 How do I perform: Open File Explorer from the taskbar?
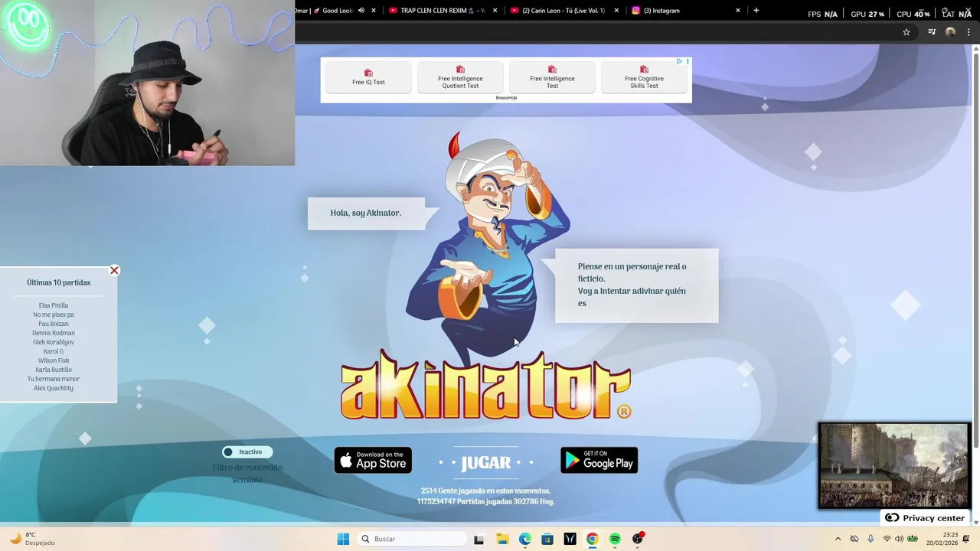point(502,539)
